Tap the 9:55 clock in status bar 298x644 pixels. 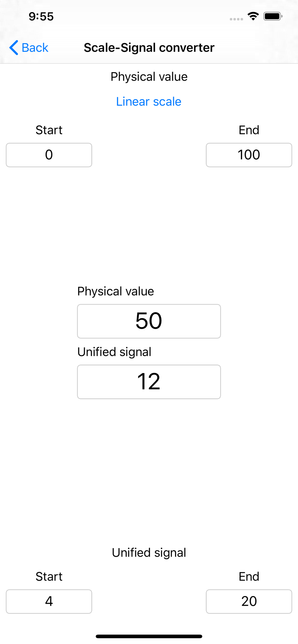pyautogui.click(x=41, y=16)
